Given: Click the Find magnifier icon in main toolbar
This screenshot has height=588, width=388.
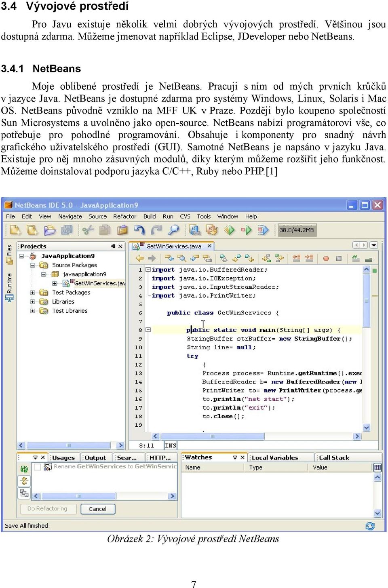Looking at the screenshot, I should pyautogui.click(x=173, y=230).
